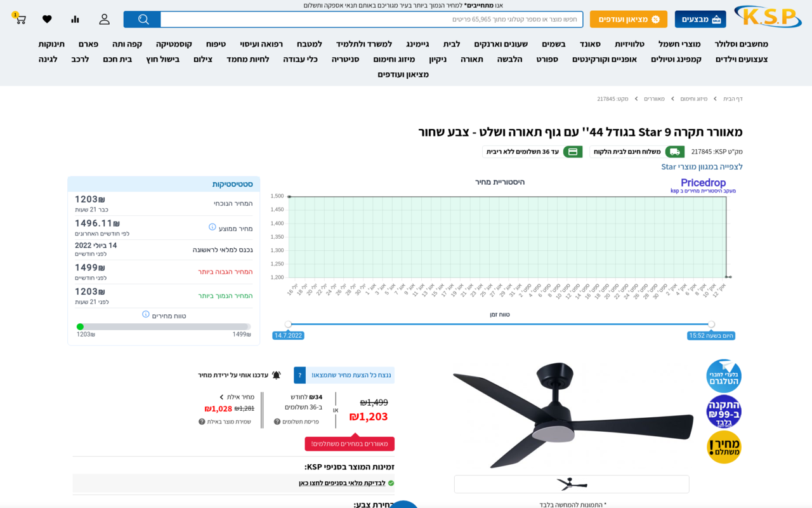The height and width of the screenshot is (508, 812).
Task: Open קפה ותה category
Action: point(127,44)
